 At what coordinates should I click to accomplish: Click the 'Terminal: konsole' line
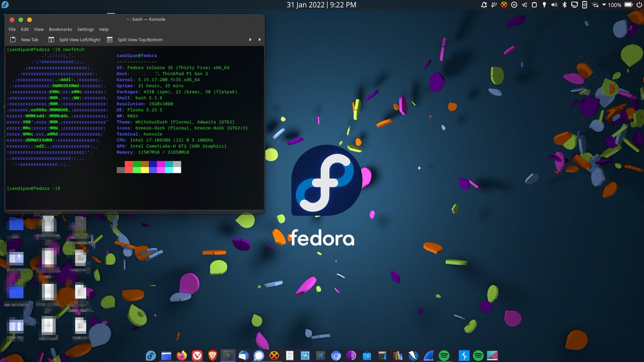[139, 134]
